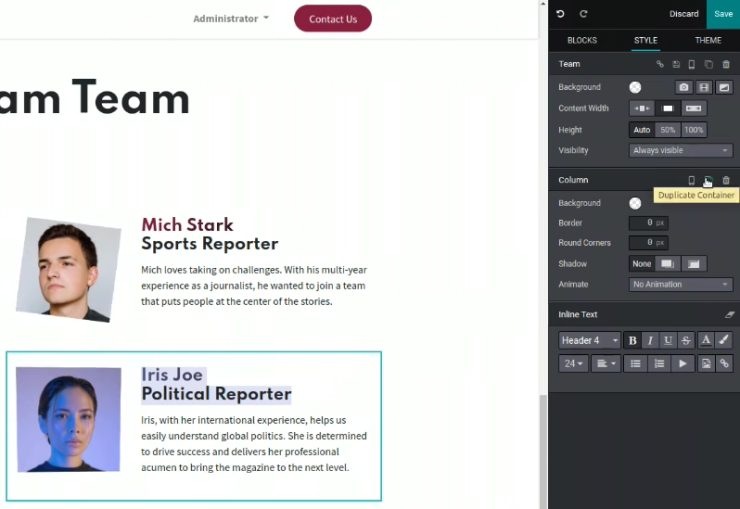This screenshot has height=509, width=740.
Task: Insert a link in Inline Text toolbar
Action: coord(724,364)
